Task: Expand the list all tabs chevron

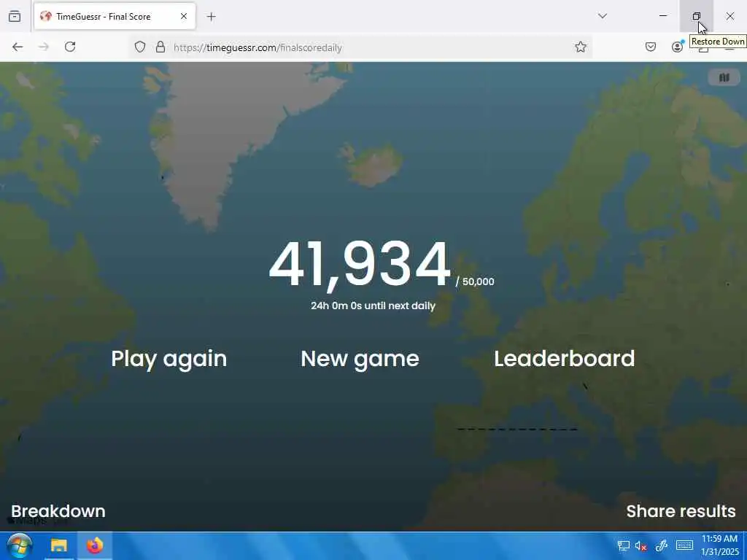Action: 602,16
